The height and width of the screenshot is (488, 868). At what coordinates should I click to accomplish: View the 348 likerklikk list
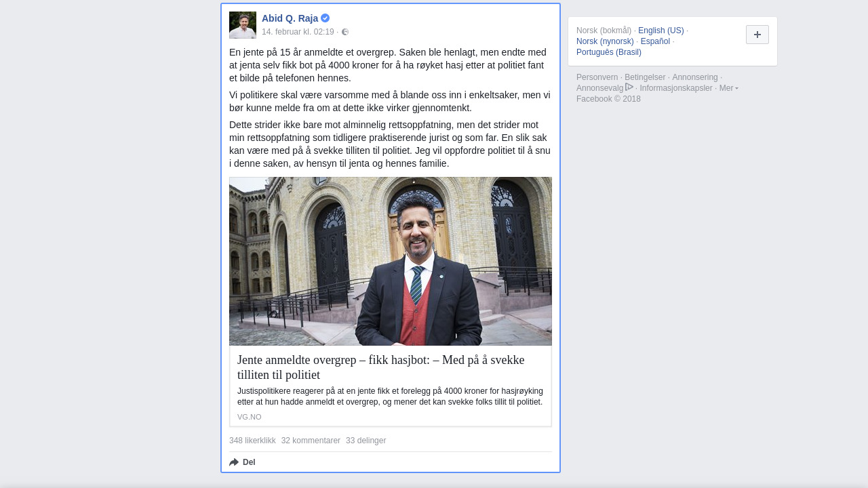pyautogui.click(x=252, y=441)
